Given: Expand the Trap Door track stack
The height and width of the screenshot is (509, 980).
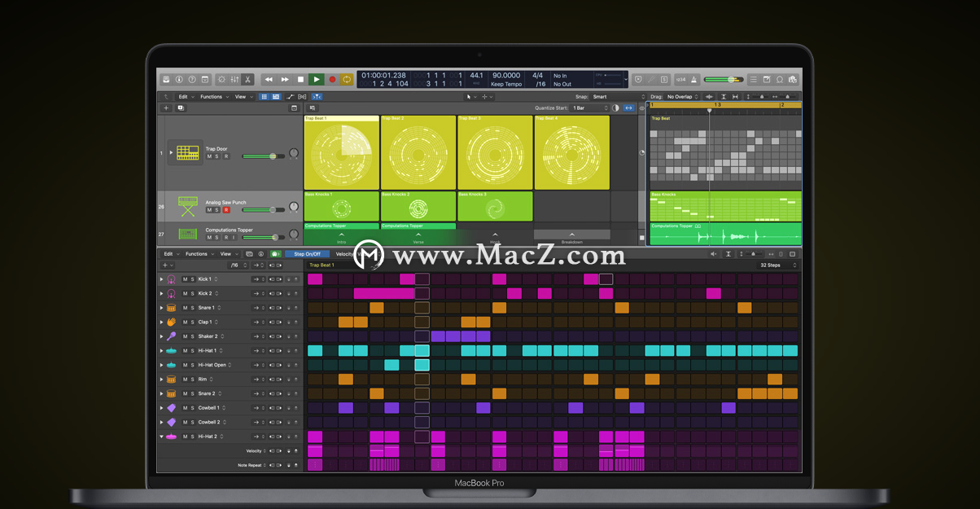Looking at the screenshot, I should tap(171, 152).
